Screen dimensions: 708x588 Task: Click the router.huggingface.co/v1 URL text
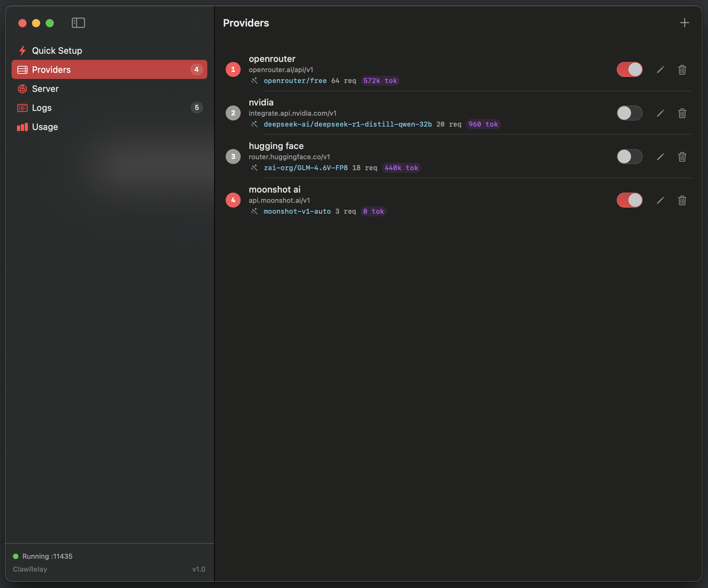[289, 157]
